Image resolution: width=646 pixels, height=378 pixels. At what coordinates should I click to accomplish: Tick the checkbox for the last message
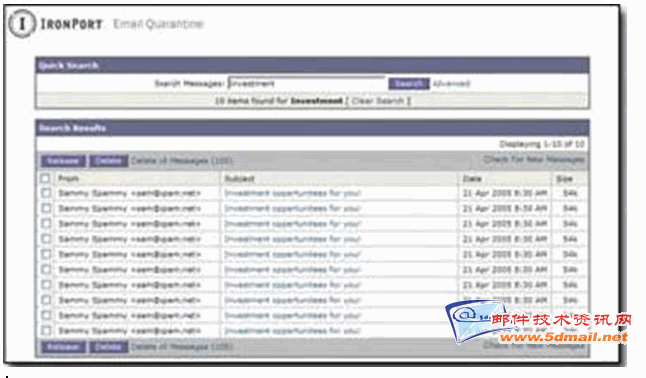[46, 331]
